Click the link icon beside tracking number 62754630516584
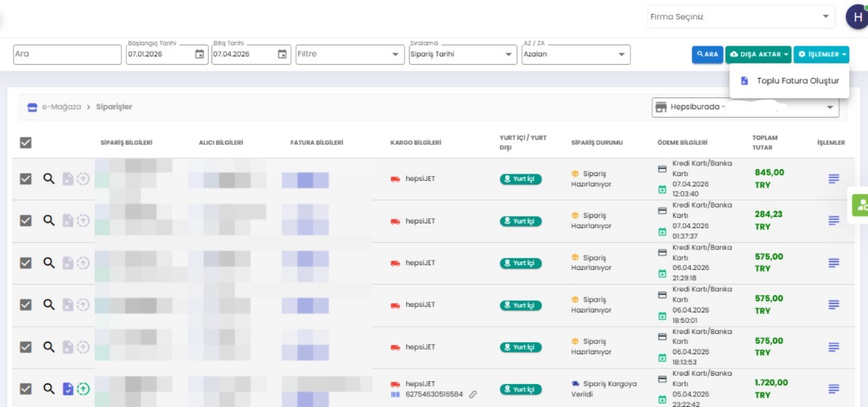This screenshot has height=407, width=868. [473, 394]
